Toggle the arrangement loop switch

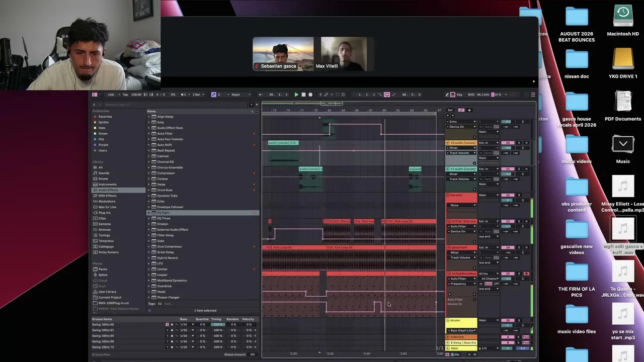click(x=387, y=95)
